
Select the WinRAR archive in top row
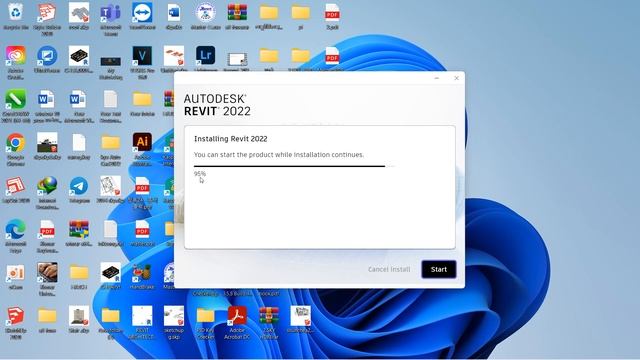coord(237,16)
